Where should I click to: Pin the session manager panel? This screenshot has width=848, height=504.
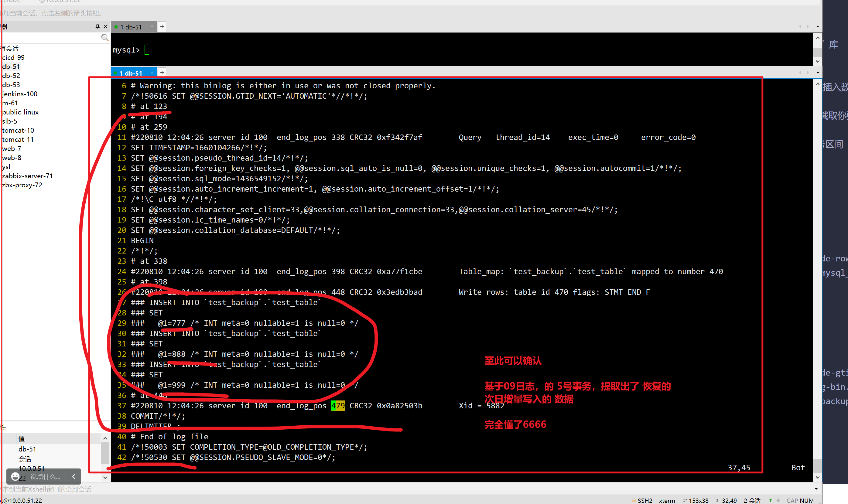[97, 26]
